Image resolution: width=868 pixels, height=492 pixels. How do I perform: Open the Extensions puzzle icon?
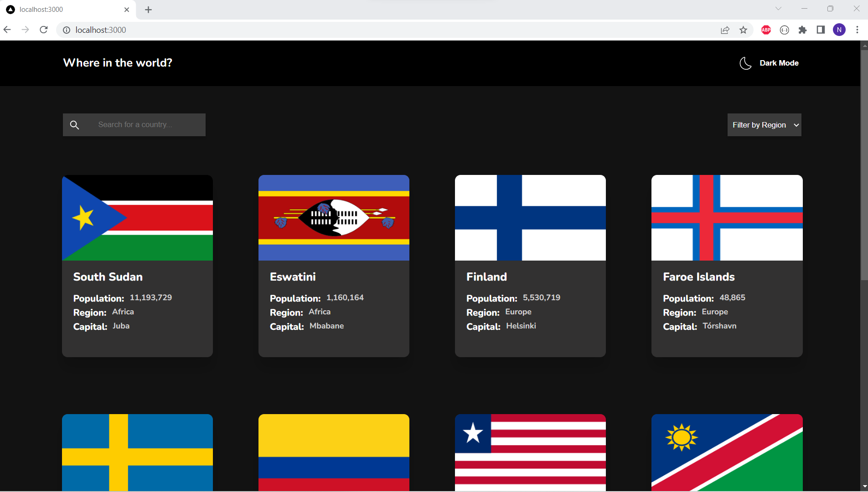click(x=802, y=30)
